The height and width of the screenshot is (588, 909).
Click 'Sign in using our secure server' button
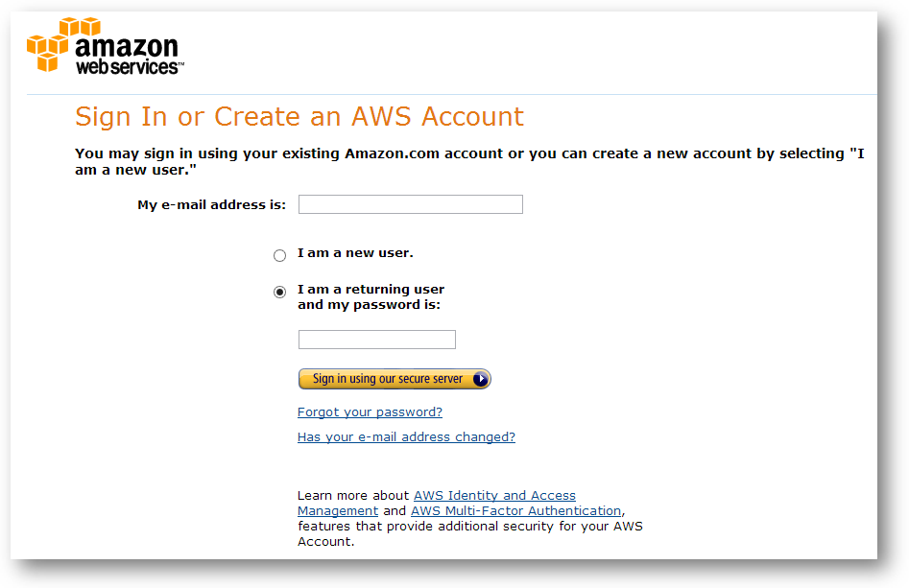click(395, 379)
